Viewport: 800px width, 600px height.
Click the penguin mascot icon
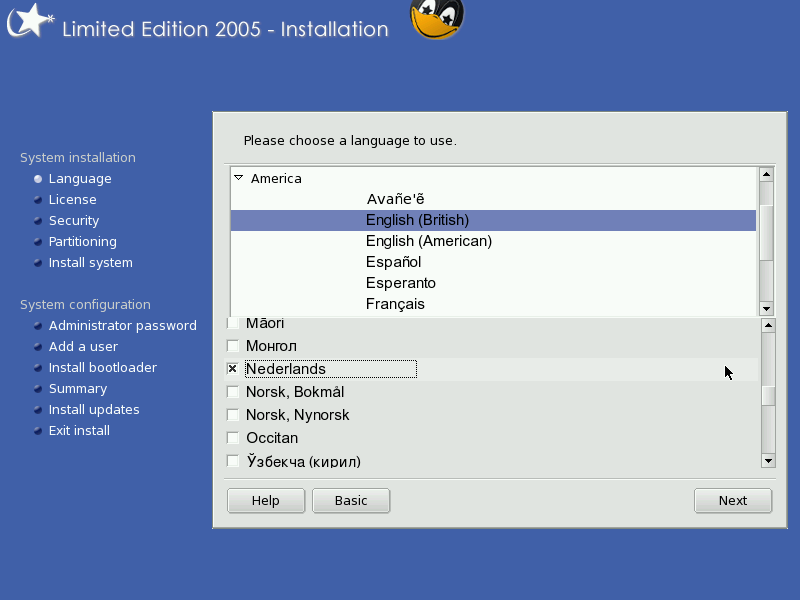437,19
